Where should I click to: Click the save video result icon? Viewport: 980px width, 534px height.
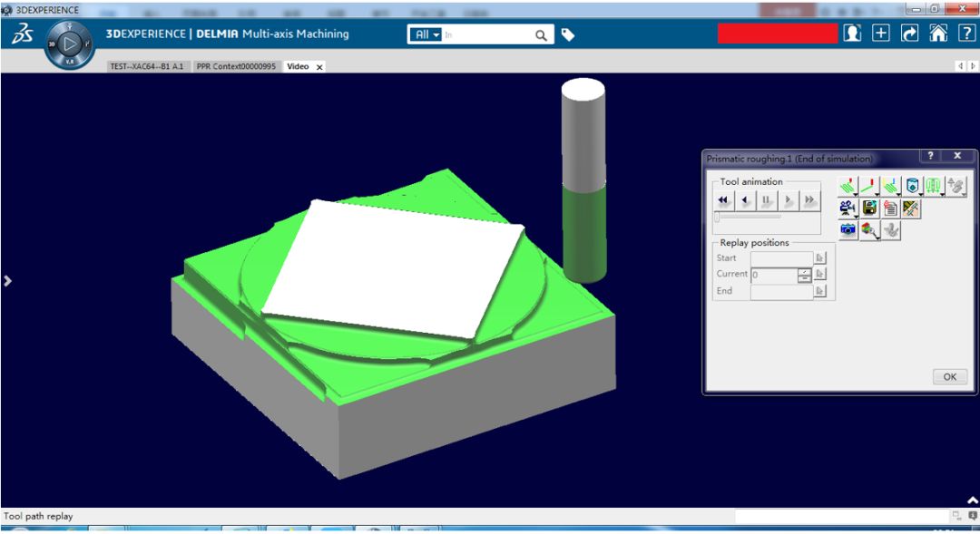pos(869,208)
